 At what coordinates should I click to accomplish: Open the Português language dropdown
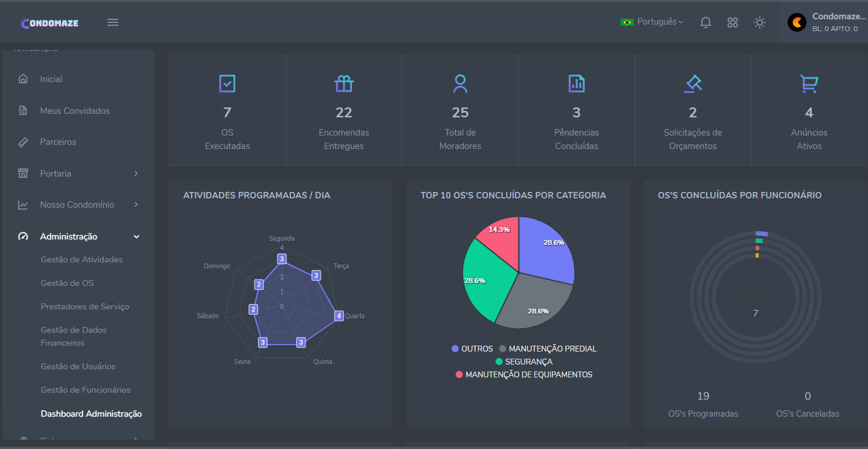[x=652, y=22]
